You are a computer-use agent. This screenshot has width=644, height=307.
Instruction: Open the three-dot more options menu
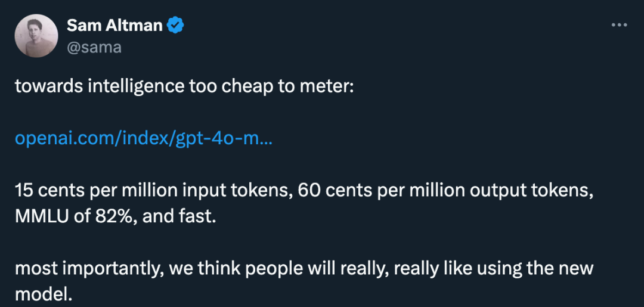click(620, 25)
